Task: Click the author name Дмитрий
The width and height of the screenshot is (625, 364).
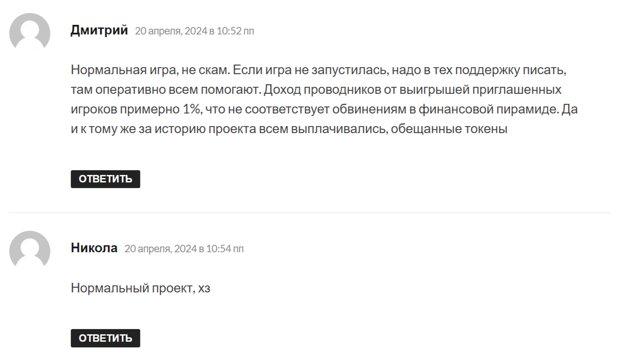Action: (99, 30)
